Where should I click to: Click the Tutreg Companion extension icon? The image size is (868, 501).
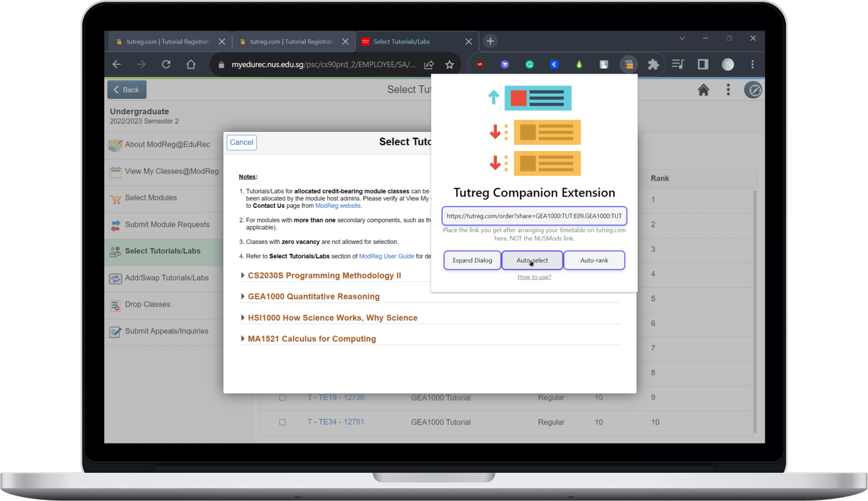pyautogui.click(x=628, y=64)
